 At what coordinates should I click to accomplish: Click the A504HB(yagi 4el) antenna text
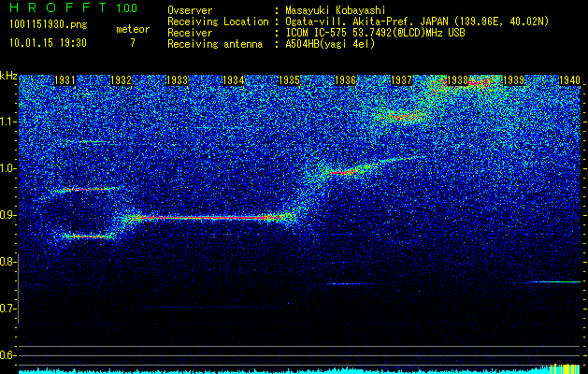click(x=330, y=44)
